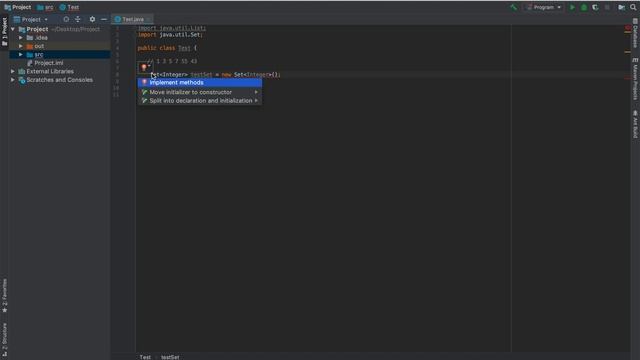This screenshot has width=640, height=360.
Task: Click the intention light bulb icon
Action: (144, 67)
